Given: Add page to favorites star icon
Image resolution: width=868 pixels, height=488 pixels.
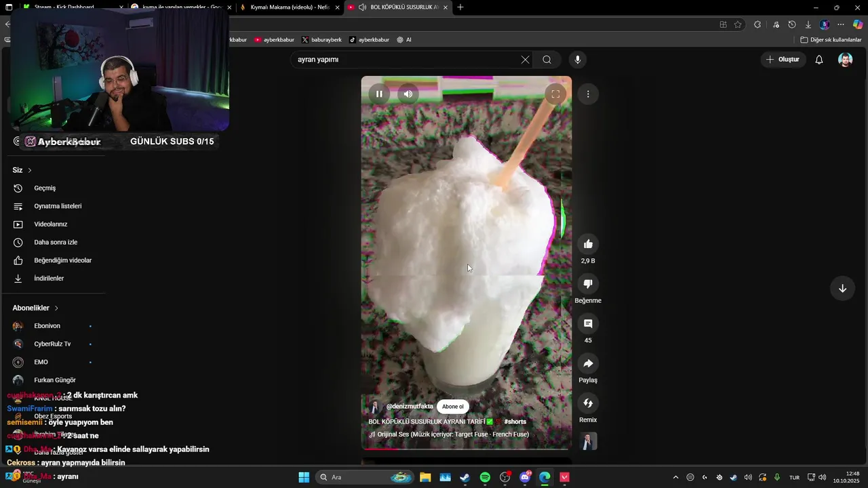Looking at the screenshot, I should click(738, 24).
